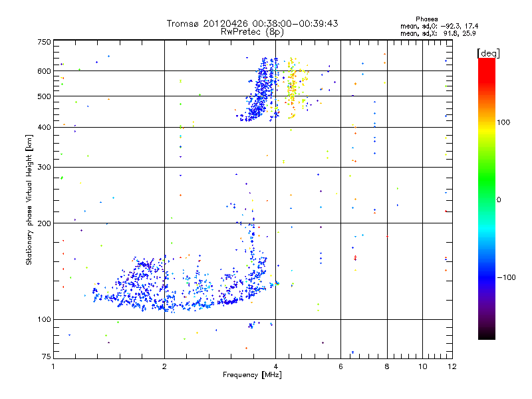The image size is (532, 399).
Task: Click the 'RwPretec (8p)' subtitle
Action: pyautogui.click(x=252, y=32)
